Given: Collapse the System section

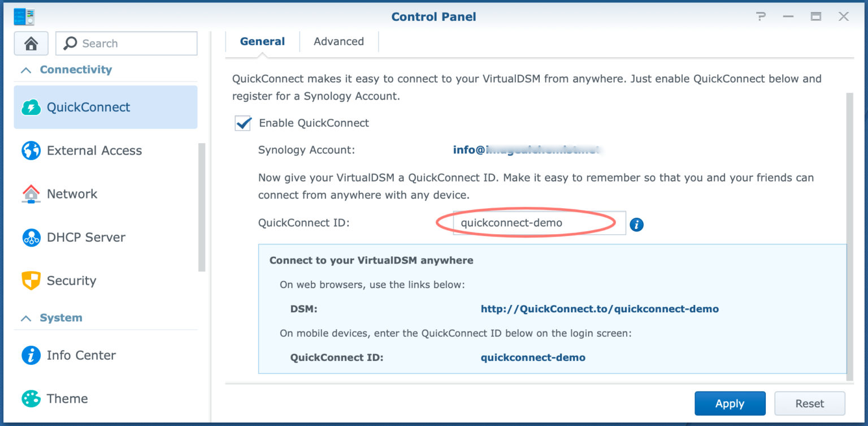Looking at the screenshot, I should 25,317.
